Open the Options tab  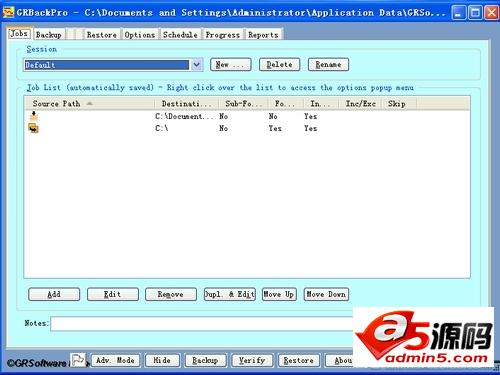tap(140, 35)
